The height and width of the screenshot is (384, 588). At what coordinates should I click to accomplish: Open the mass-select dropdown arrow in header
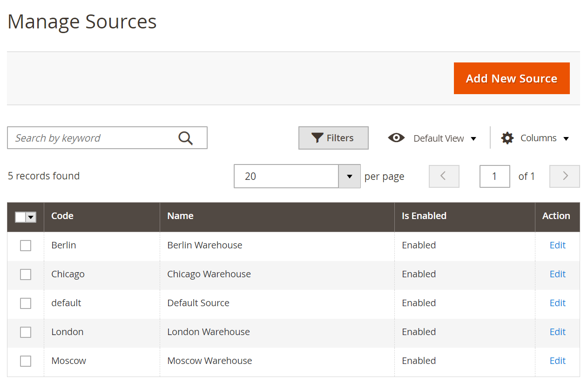(31, 217)
